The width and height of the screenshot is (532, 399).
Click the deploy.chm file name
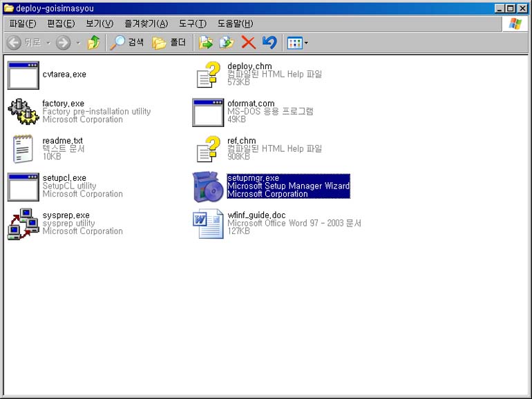249,66
